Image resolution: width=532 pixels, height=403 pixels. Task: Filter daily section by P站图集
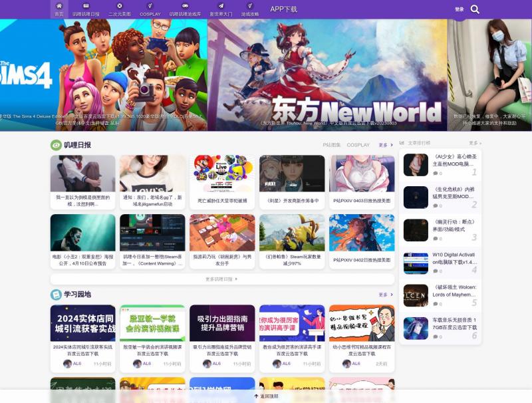[x=331, y=145]
